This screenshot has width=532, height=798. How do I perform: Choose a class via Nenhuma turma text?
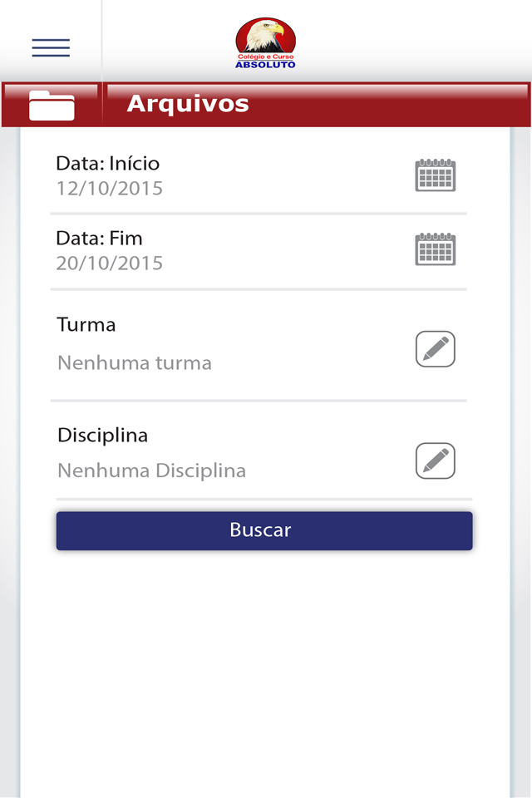click(x=135, y=363)
